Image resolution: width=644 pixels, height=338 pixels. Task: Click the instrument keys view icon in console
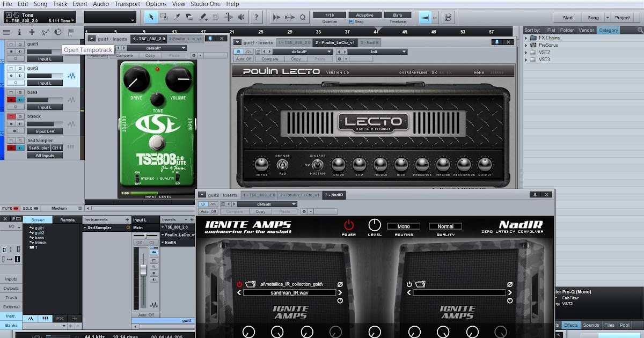click(x=45, y=318)
